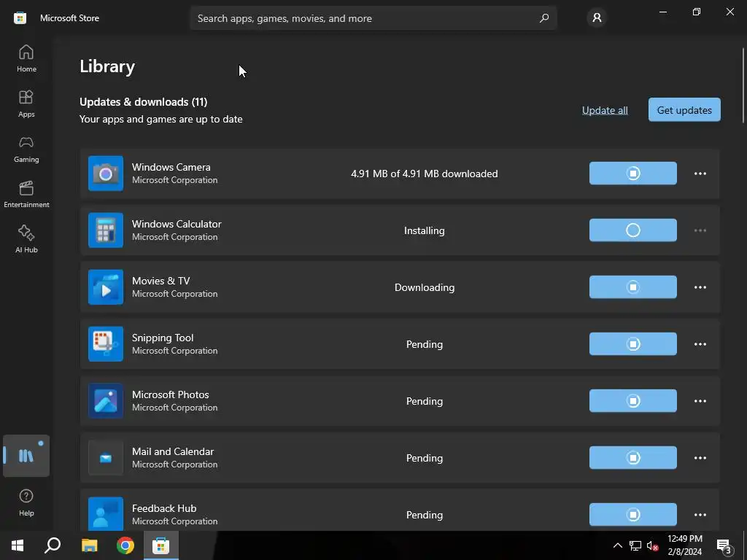The image size is (747, 560).
Task: Open more options for Mail and Calendar
Action: (700, 458)
